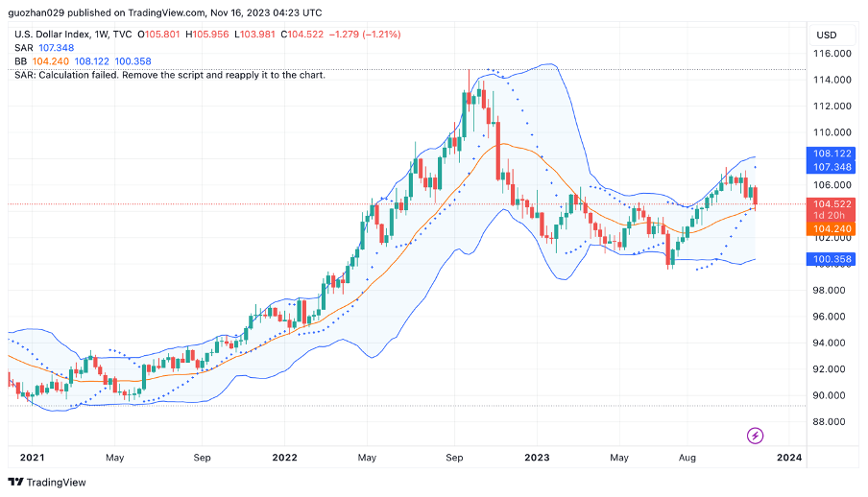The width and height of the screenshot is (868, 497).
Task: Click the TradingView logo at bottom left
Action: pos(47,482)
